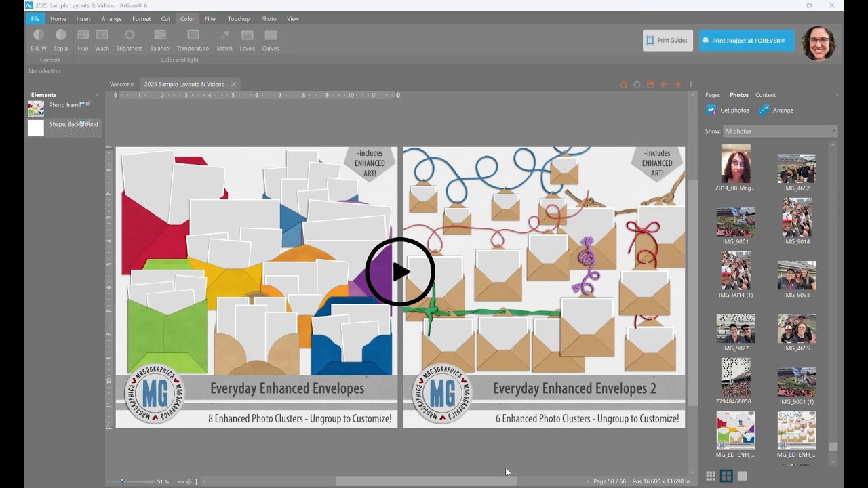Select the Wash color tool
The width and height of the screenshot is (868, 488).
pyautogui.click(x=102, y=41)
